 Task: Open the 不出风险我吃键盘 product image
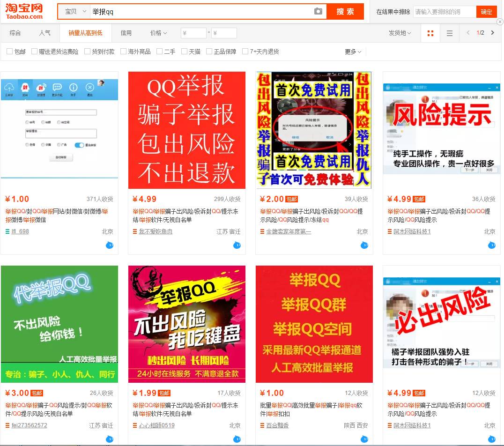pyautogui.click(x=187, y=324)
